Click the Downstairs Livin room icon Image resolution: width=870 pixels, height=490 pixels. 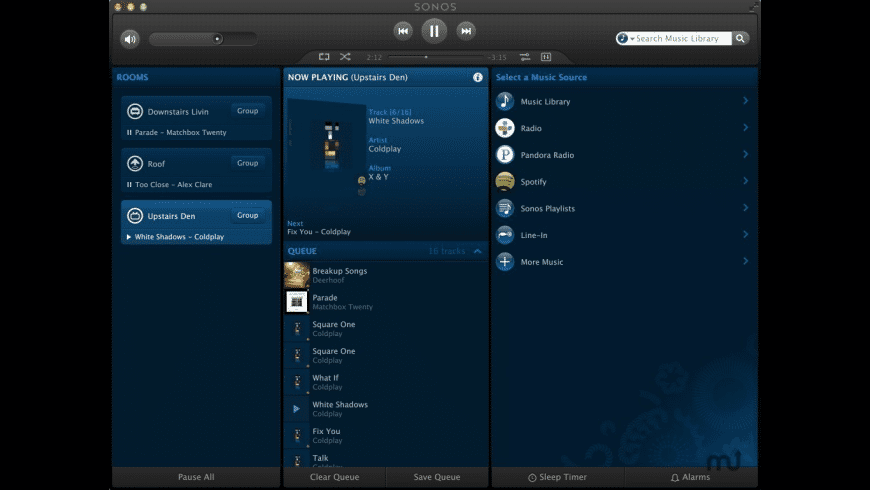pos(135,112)
